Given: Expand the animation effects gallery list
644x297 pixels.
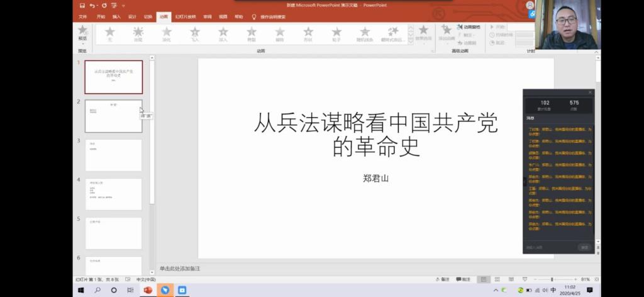Looking at the screenshot, I should (411, 41).
